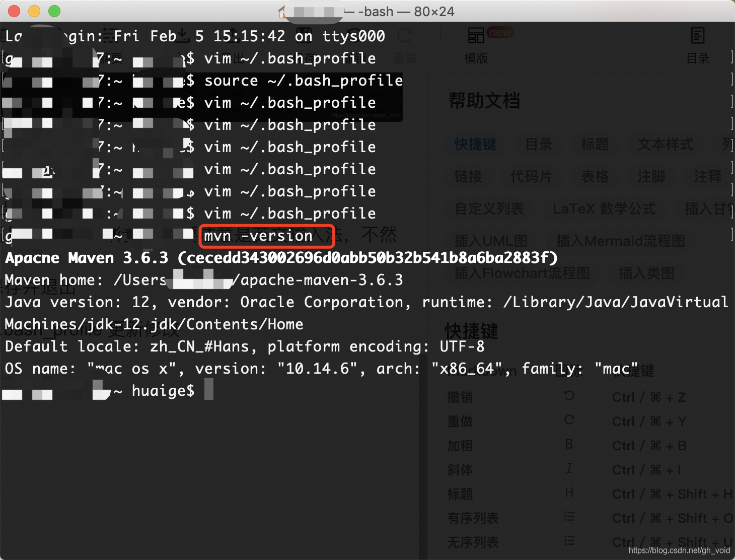Select the 文本样式 tab in help panel
The image size is (735, 560).
[x=666, y=145]
